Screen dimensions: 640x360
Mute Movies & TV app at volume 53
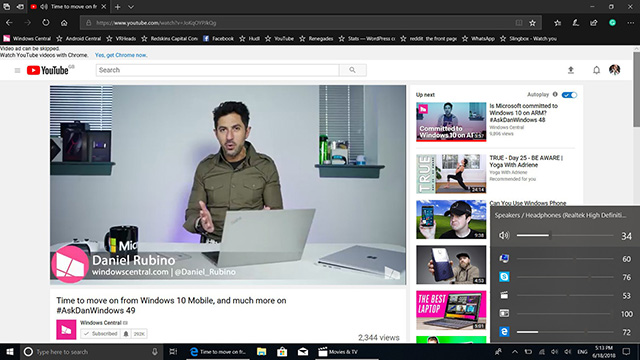pos(504,295)
